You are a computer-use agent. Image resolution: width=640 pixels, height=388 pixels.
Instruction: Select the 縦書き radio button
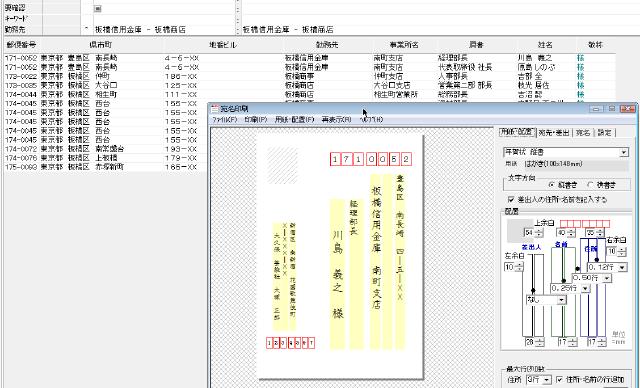552,185
